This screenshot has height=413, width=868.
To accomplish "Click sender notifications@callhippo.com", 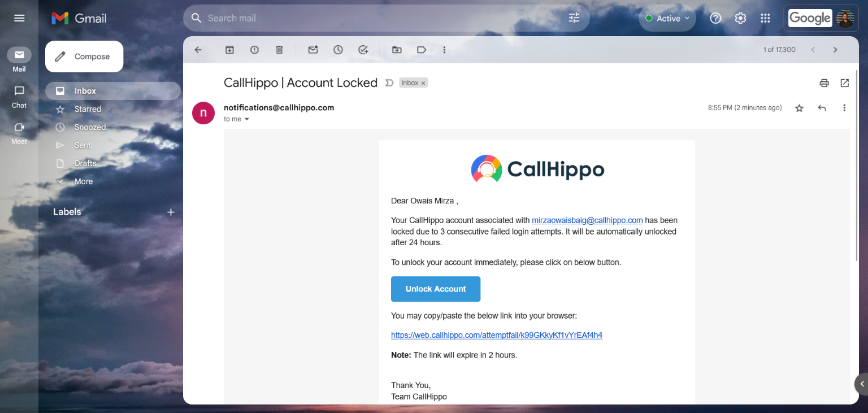I will click(279, 107).
